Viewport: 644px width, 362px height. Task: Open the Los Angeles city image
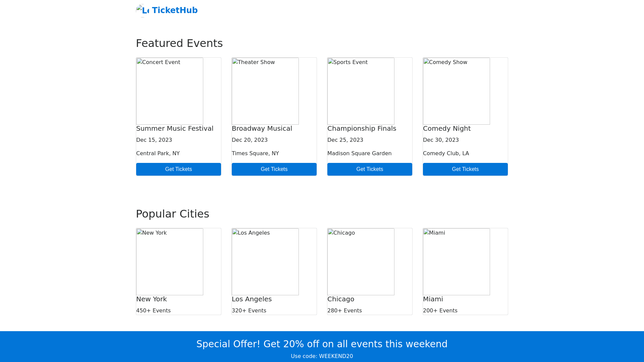click(265, 262)
